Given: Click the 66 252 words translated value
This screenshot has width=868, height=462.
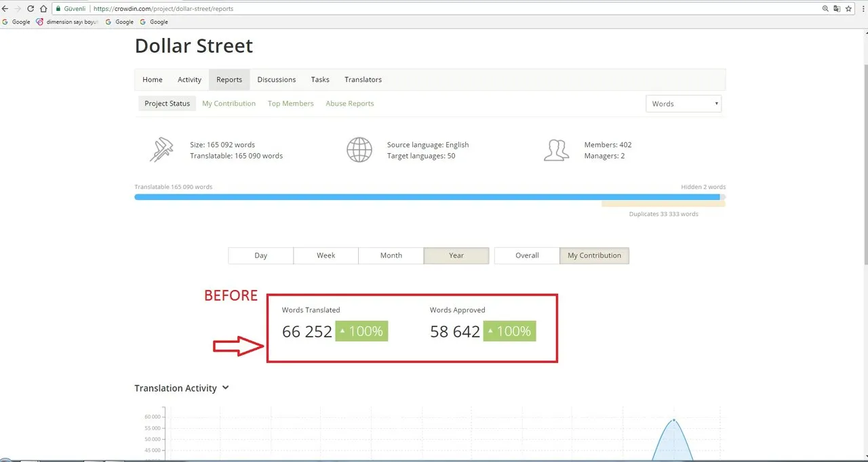Looking at the screenshot, I should [307, 331].
